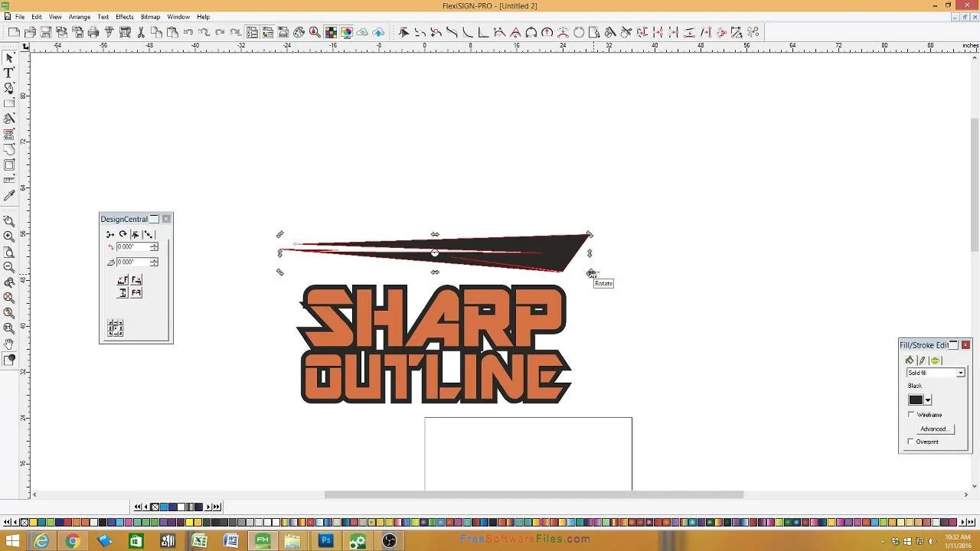This screenshot has height=551, width=980.
Task: Open the Black color swatch dropdown arrow
Action: pyautogui.click(x=928, y=400)
